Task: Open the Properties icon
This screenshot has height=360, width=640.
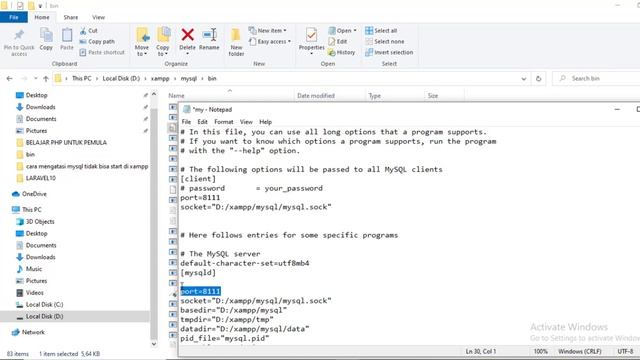Action: point(311,35)
